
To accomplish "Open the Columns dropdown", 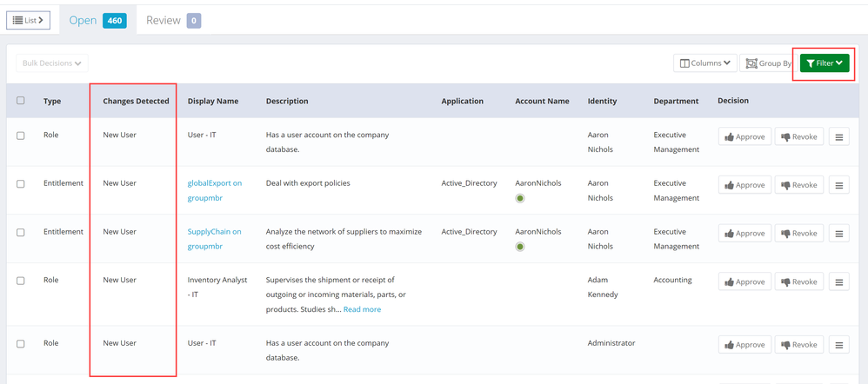I will tap(704, 63).
